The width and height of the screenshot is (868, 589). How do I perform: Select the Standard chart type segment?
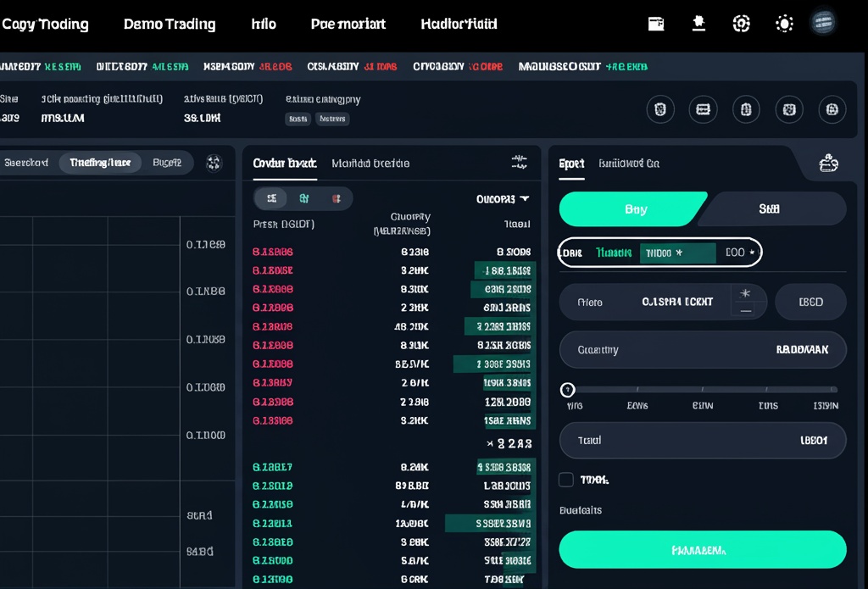26,163
